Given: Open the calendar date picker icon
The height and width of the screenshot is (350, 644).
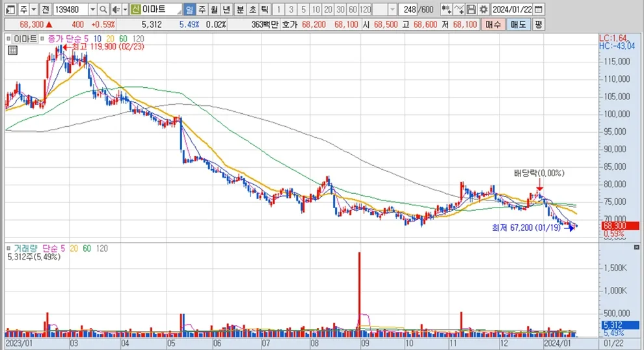Looking at the screenshot, I should 539,10.
